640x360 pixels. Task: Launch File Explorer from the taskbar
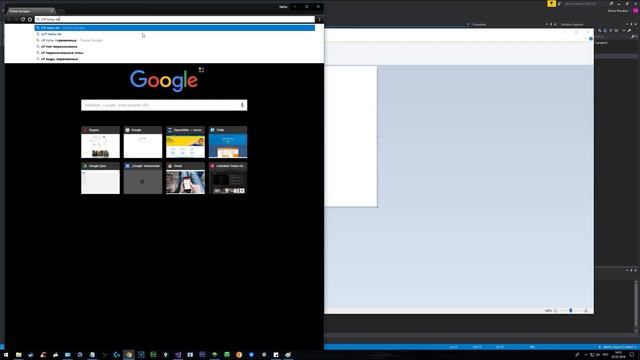[x=18, y=355]
